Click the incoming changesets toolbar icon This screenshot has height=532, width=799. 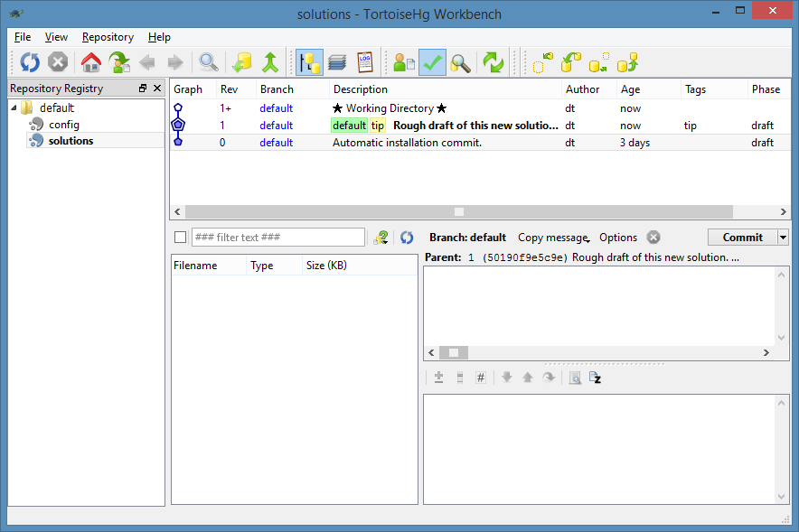[542, 62]
